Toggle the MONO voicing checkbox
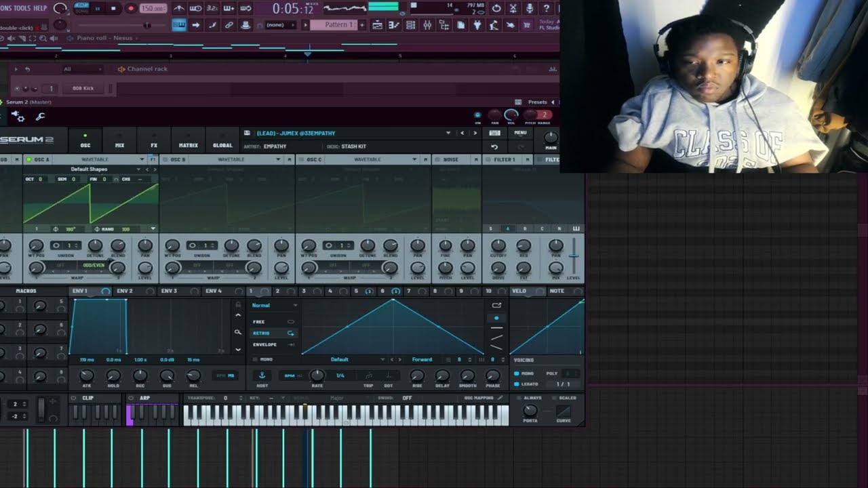Image resolution: width=868 pixels, height=488 pixels. pyautogui.click(x=517, y=373)
